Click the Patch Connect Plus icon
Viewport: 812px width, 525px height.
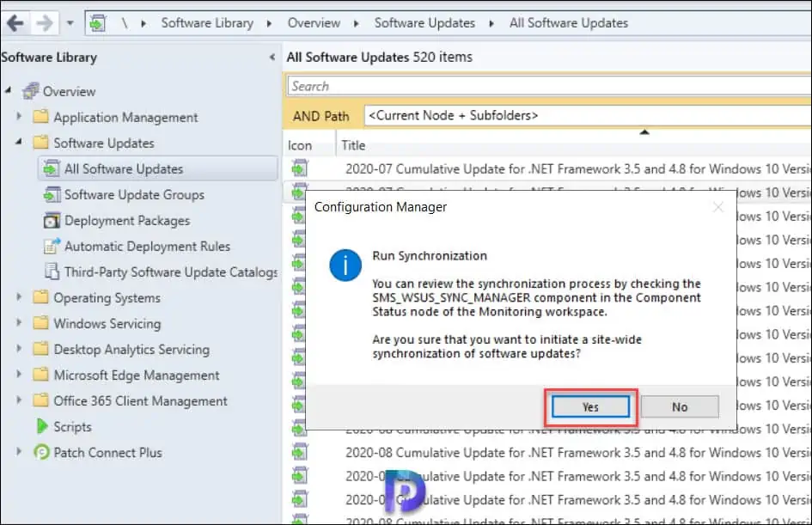click(41, 452)
